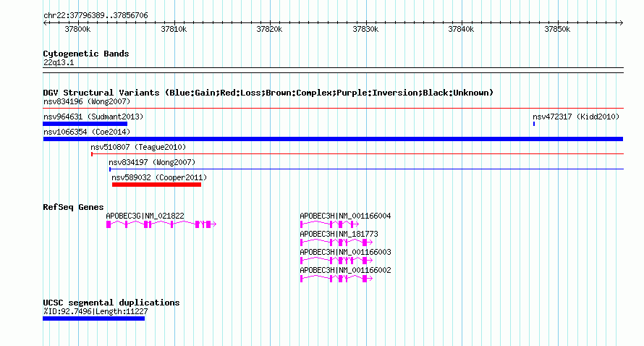The image size is (644, 346).
Task: Click the APOBEC3G|NM_021822 label
Action: point(145,216)
